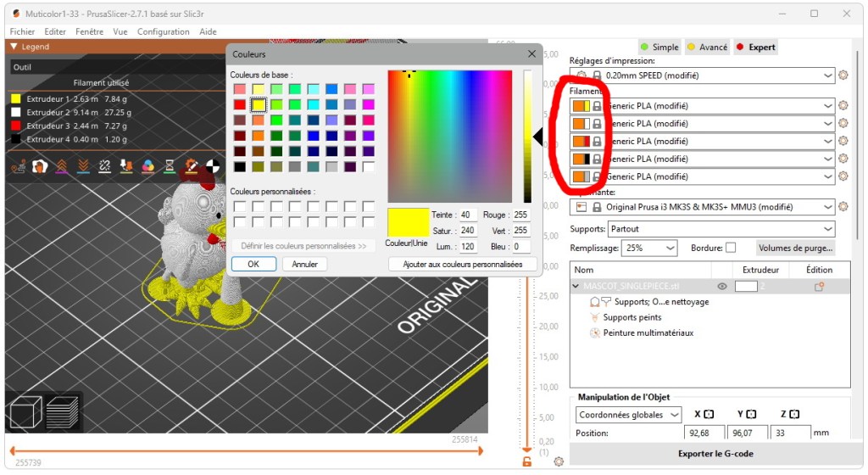Open print settings gear next to 0.20mm SPEED
The width and height of the screenshot is (868, 475).
click(x=843, y=75)
